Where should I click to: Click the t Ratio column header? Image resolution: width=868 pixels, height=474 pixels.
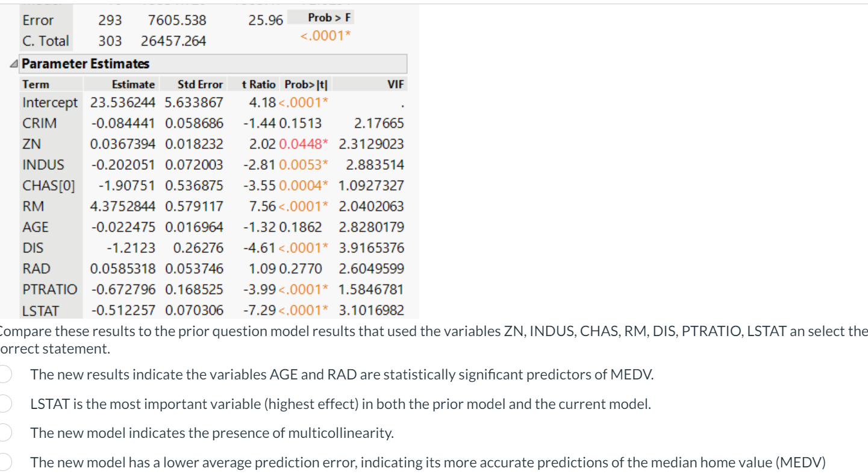tap(258, 84)
